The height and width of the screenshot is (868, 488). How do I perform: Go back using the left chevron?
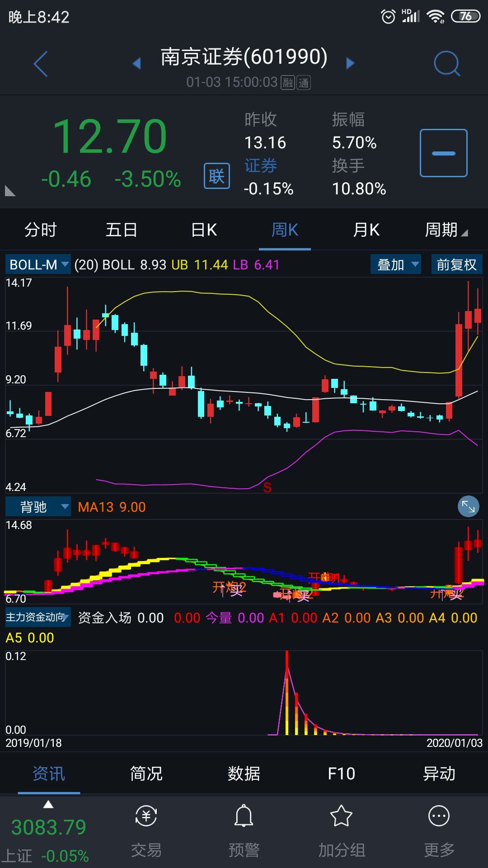(41, 63)
